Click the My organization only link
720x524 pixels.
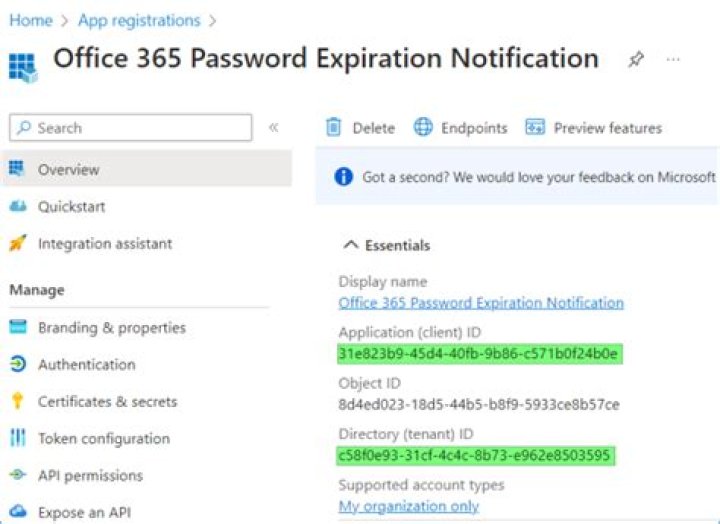pos(409,506)
